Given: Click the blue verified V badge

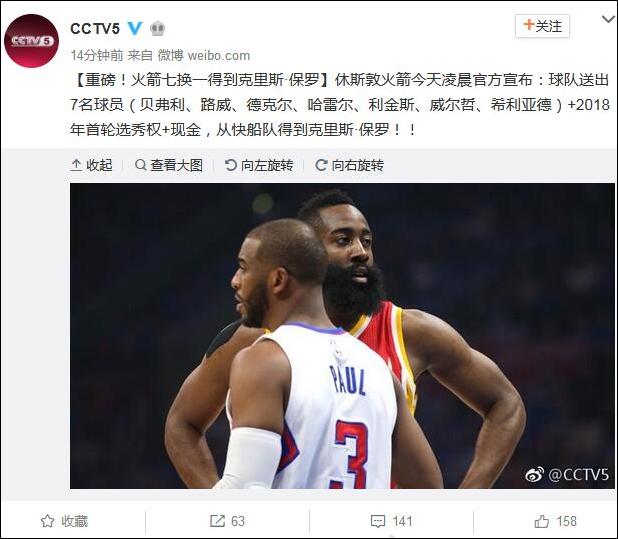Looking at the screenshot, I should tap(135, 28).
